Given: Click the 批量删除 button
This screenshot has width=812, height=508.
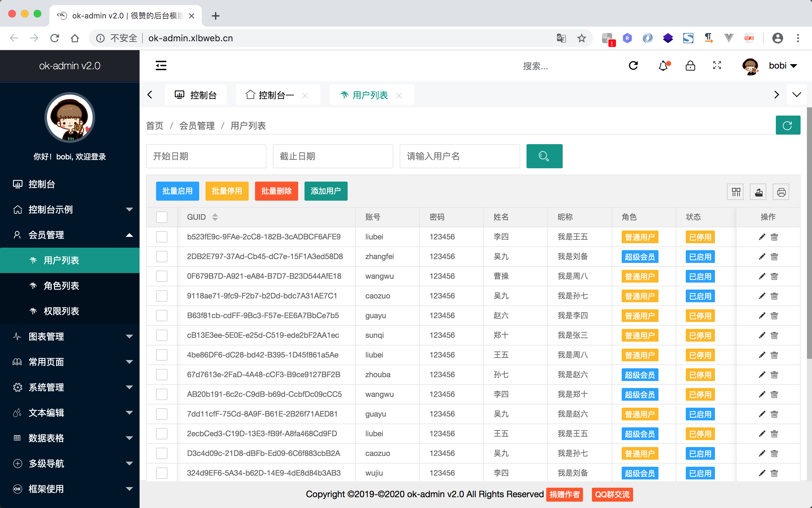Looking at the screenshot, I should click(277, 191).
